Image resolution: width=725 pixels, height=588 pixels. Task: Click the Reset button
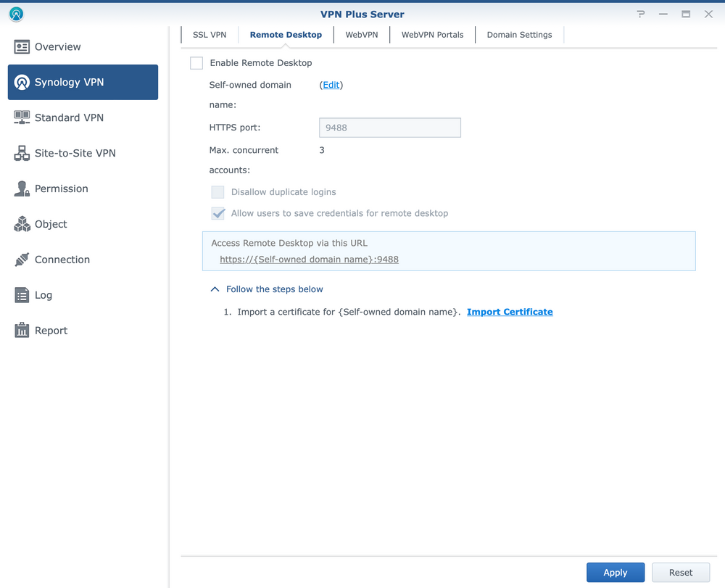(x=681, y=572)
